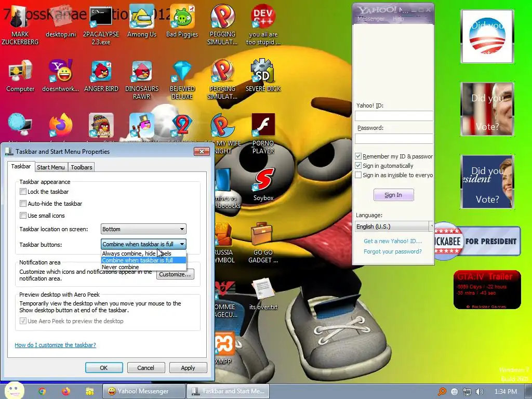Select the Firefox desktop icon
Screen dimensions: 532x399
(60, 126)
